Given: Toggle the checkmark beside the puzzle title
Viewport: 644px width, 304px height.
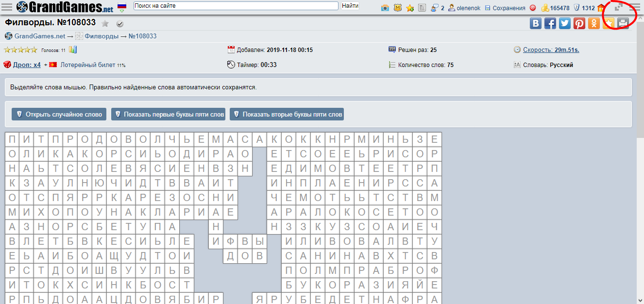Looking at the screenshot, I should (x=120, y=24).
